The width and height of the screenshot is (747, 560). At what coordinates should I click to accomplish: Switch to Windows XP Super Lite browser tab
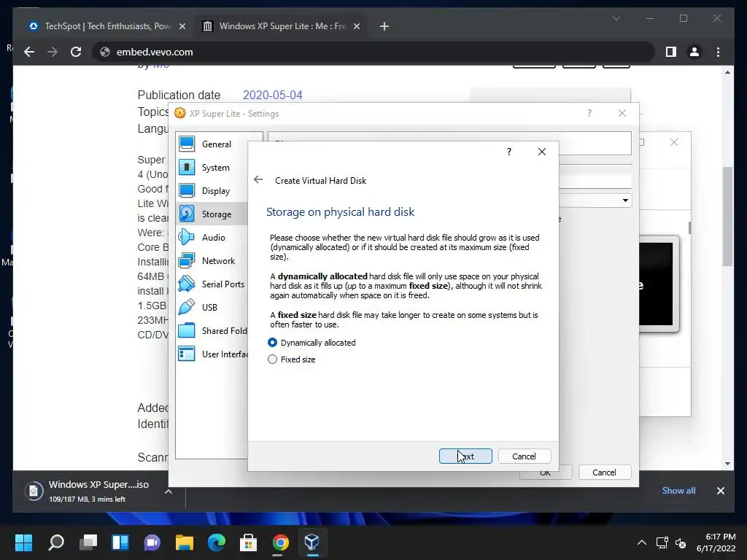click(x=282, y=26)
